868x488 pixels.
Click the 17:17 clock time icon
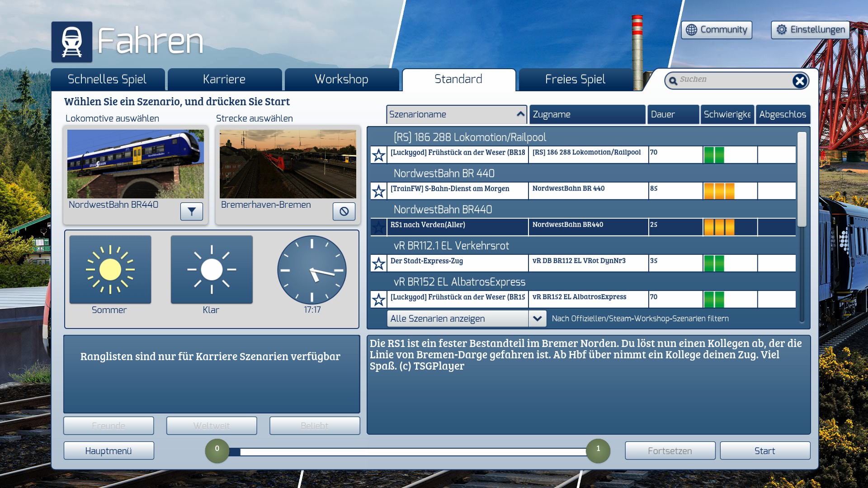[x=312, y=270]
